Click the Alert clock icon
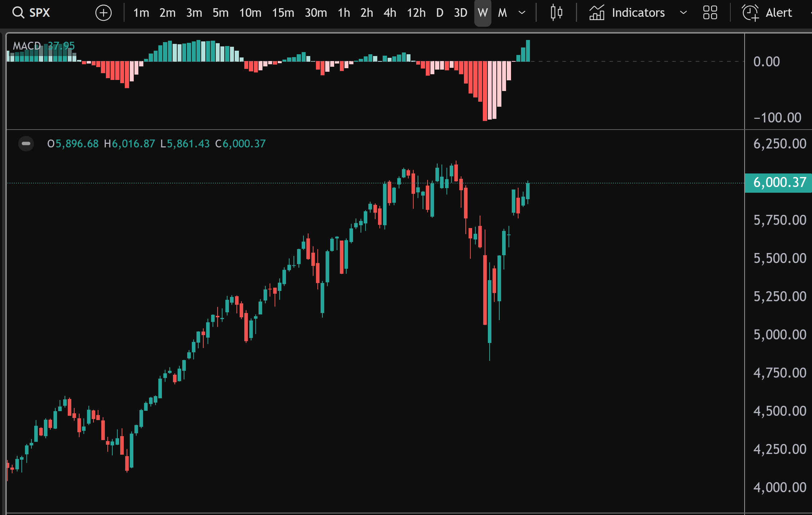 750,13
